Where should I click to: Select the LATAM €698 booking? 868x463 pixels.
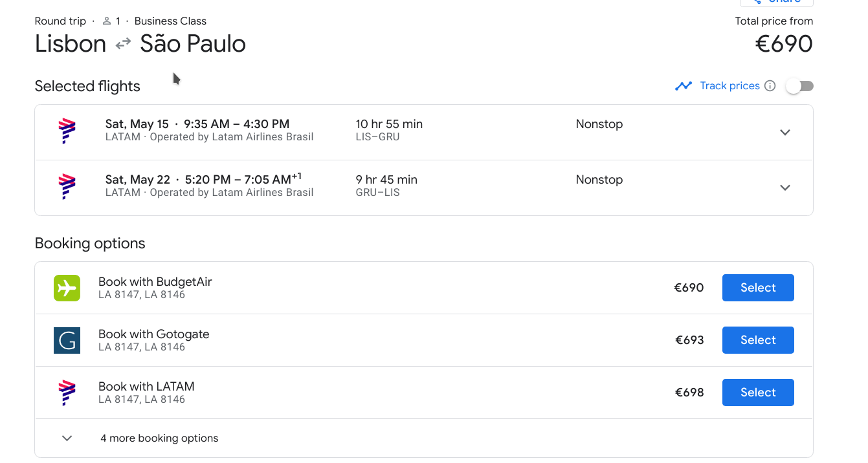758,393
